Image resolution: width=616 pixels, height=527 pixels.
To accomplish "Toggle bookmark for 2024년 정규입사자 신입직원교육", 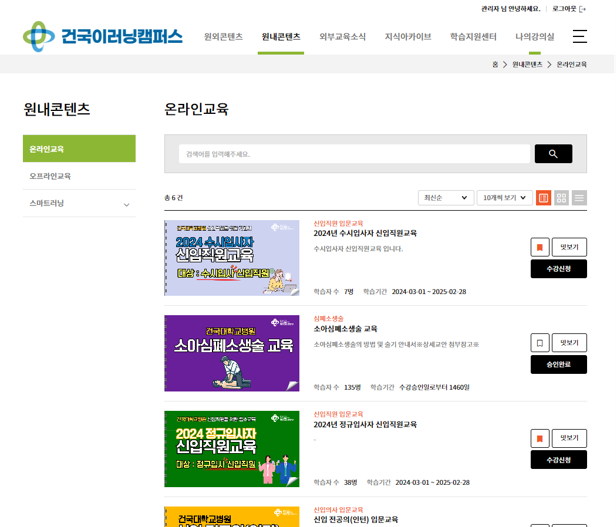I will 540,439.
